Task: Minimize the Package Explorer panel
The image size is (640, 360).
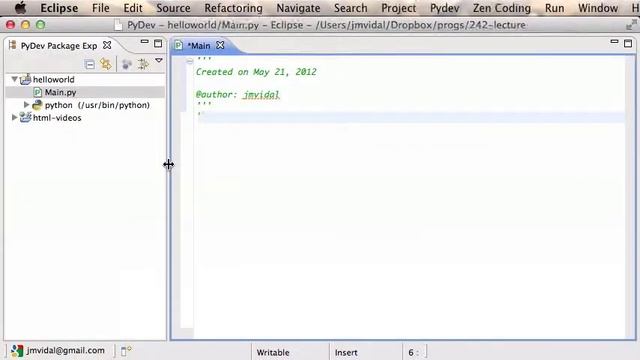Action: point(144,42)
